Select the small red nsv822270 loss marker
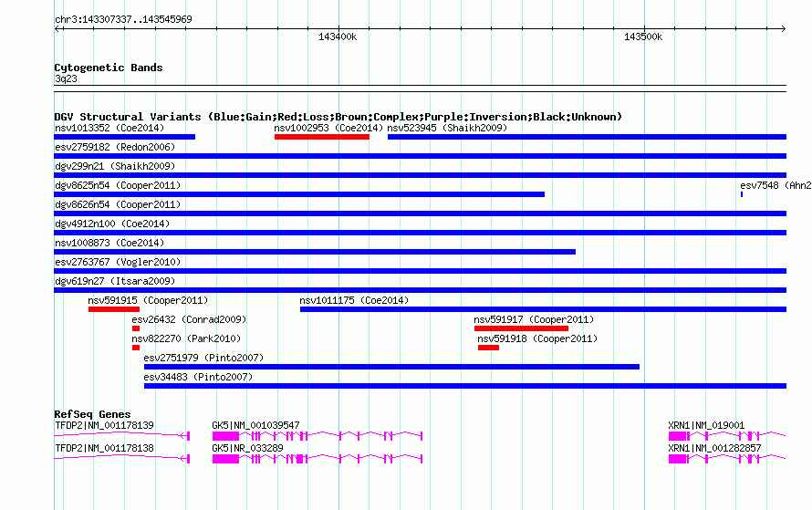The height and width of the screenshot is (510, 812). [136, 348]
